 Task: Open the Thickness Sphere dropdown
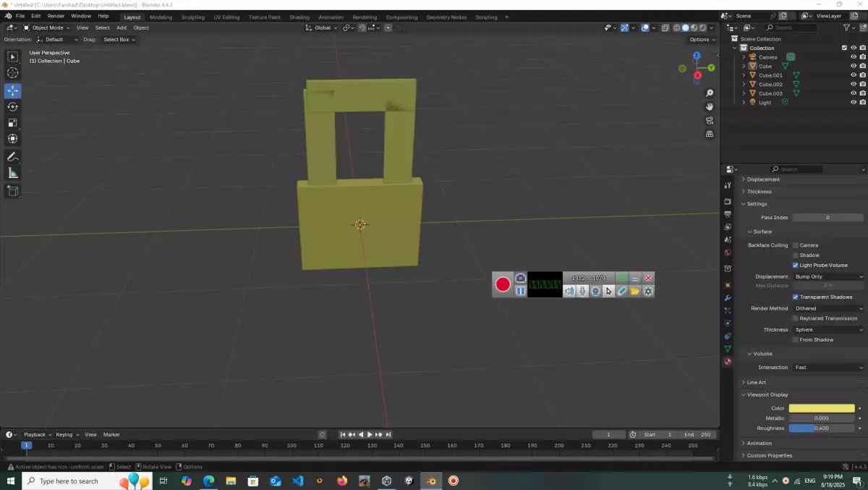[x=828, y=329]
